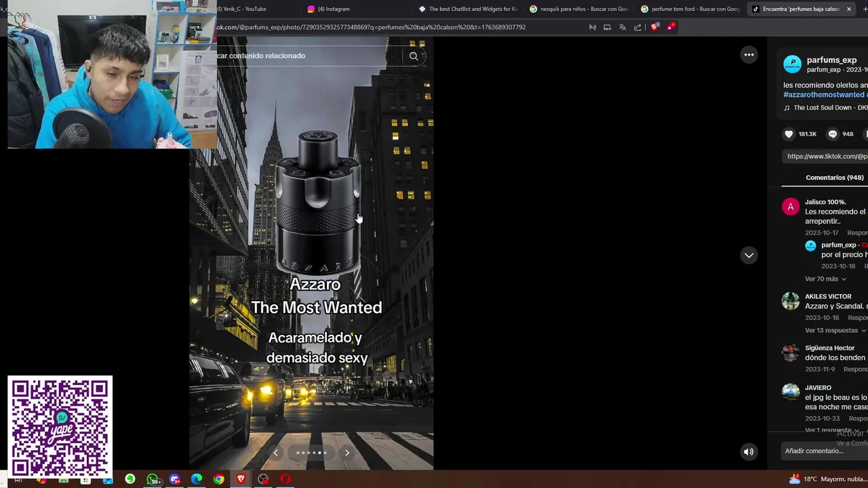Screen dimensions: 868x488
Task: Click the tiktok.com share link field
Action: [825, 157]
